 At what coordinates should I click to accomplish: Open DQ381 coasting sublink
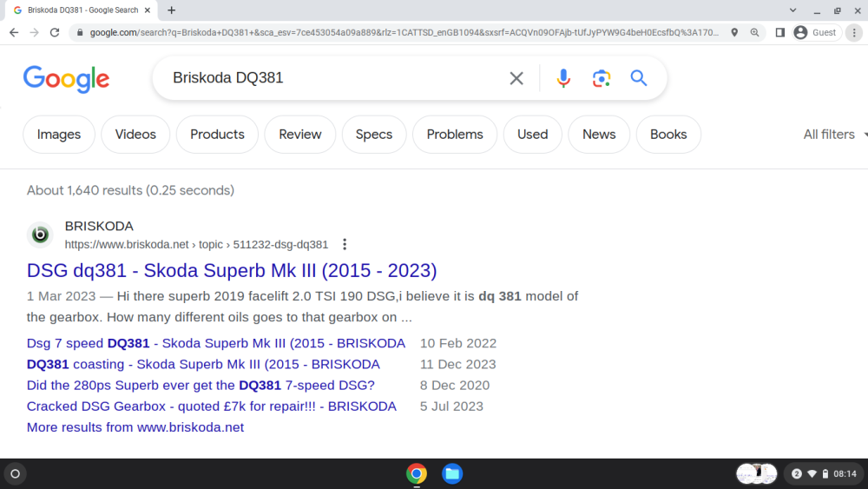pos(203,365)
